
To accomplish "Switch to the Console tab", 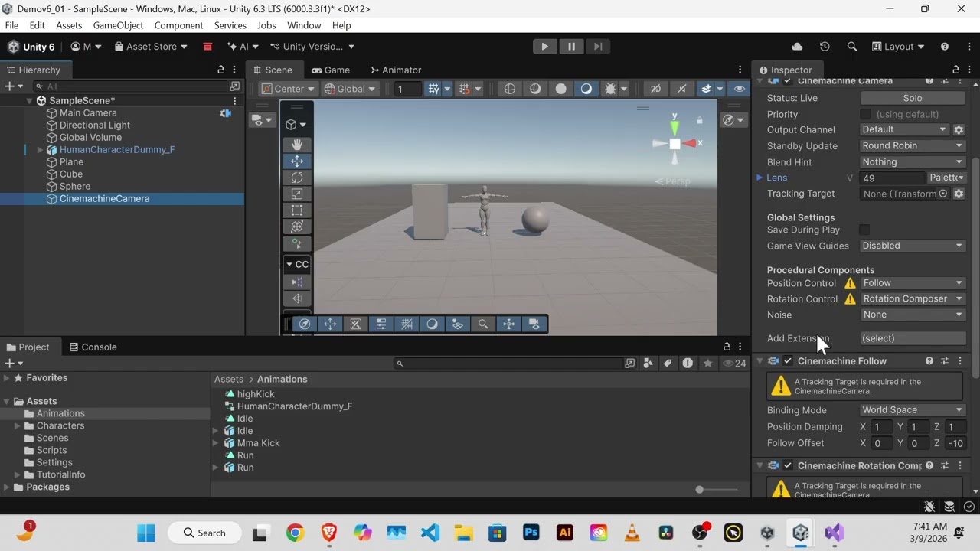I will coord(93,347).
